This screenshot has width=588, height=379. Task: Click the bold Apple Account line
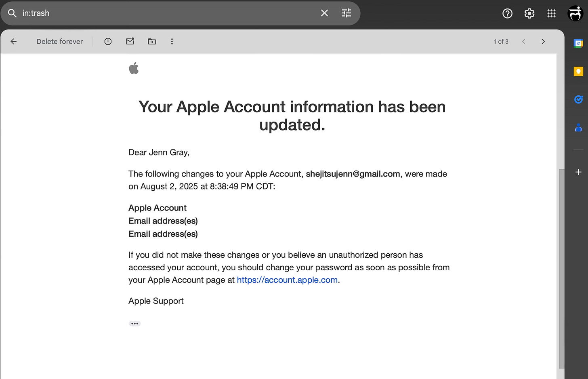point(157,208)
